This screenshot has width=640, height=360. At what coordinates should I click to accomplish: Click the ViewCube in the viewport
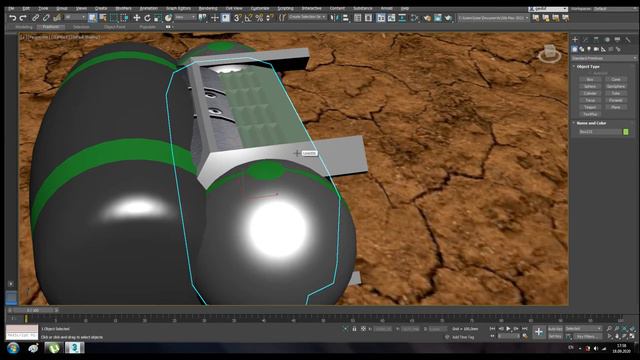549,53
